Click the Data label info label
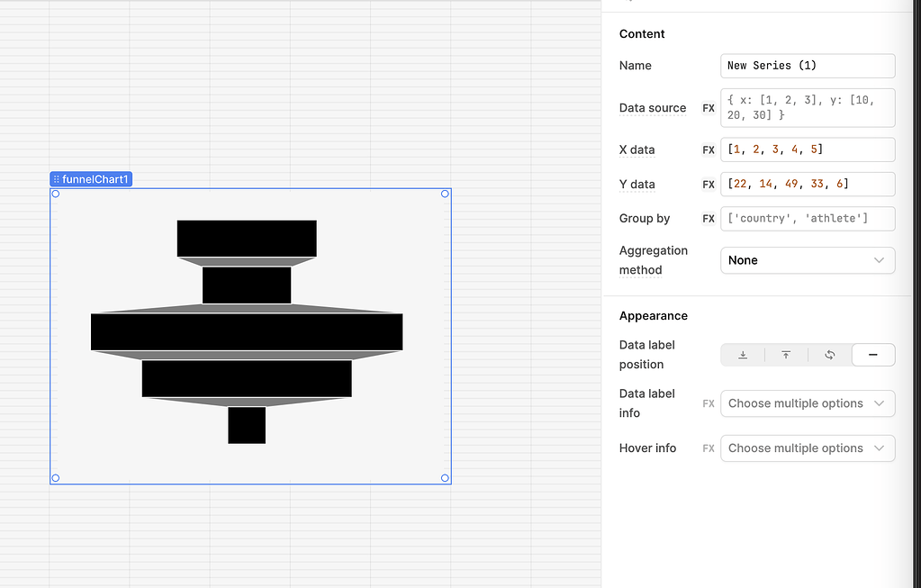This screenshot has height=588, width=921. (x=646, y=403)
